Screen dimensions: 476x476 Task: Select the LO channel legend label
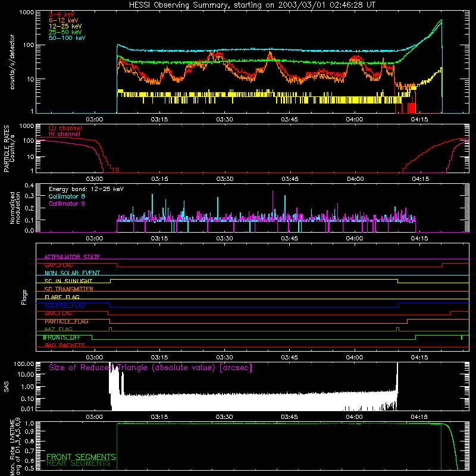[65, 129]
